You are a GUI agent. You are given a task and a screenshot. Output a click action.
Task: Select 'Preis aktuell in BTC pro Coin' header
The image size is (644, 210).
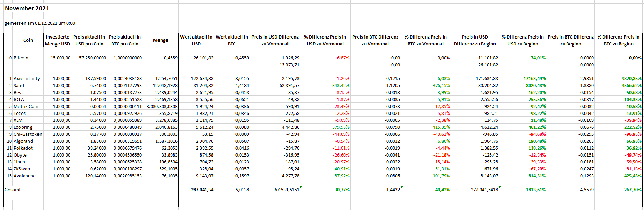(125, 40)
